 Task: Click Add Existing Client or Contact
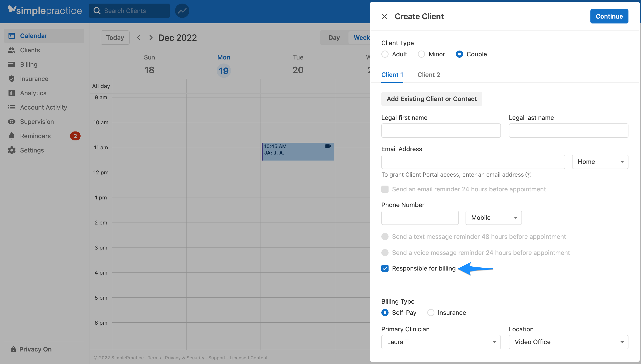point(432,99)
